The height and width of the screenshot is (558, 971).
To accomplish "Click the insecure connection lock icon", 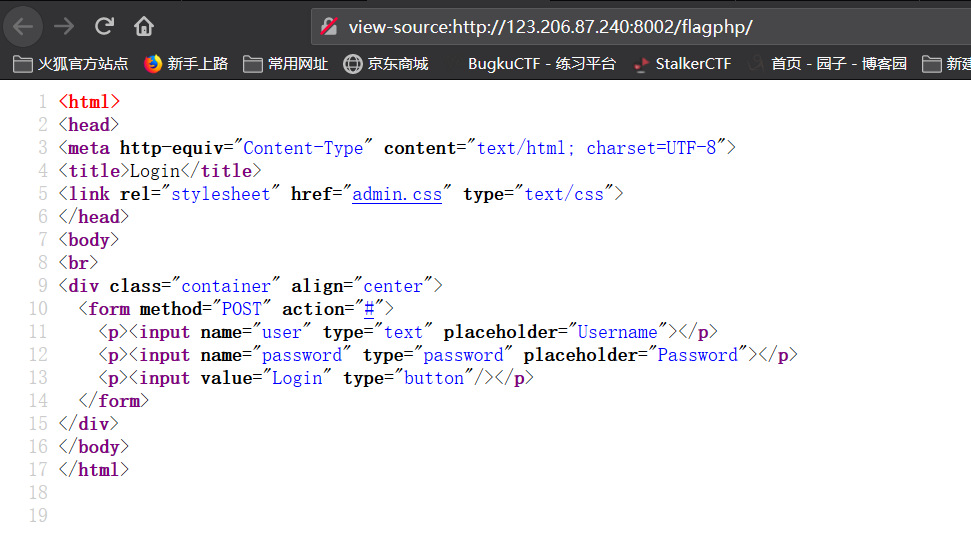I will click(x=329, y=27).
